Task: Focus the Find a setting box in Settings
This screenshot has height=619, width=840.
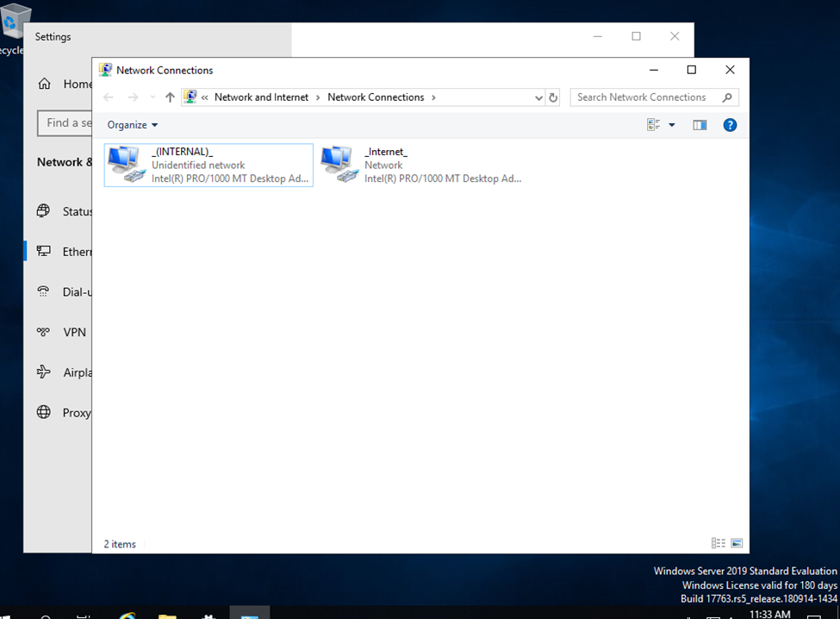Action: coord(65,123)
